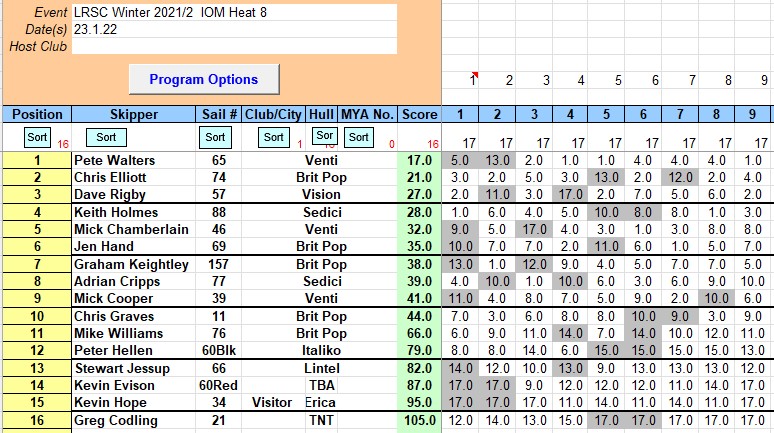The width and height of the screenshot is (774, 433).
Task: Select the Visitor cell in Kevin Hope's row
Action: pos(275,402)
